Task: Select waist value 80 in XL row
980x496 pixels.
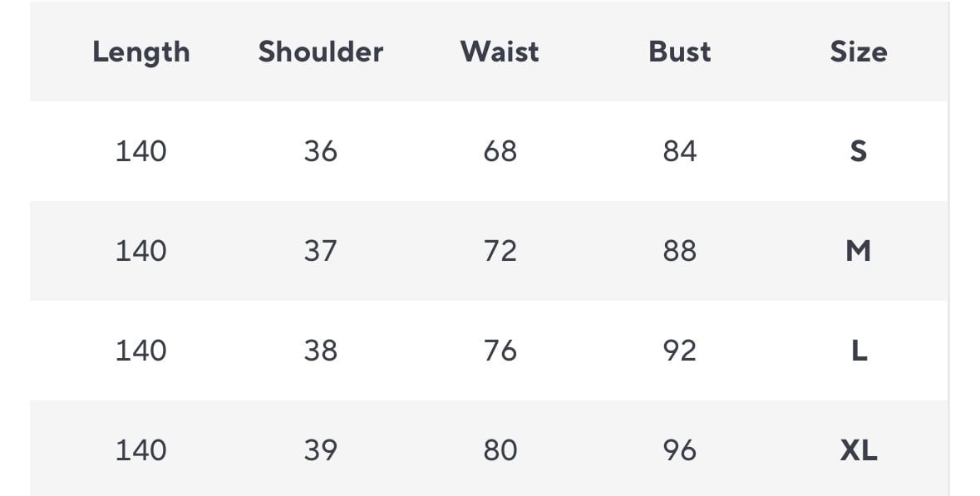Action: click(x=500, y=450)
